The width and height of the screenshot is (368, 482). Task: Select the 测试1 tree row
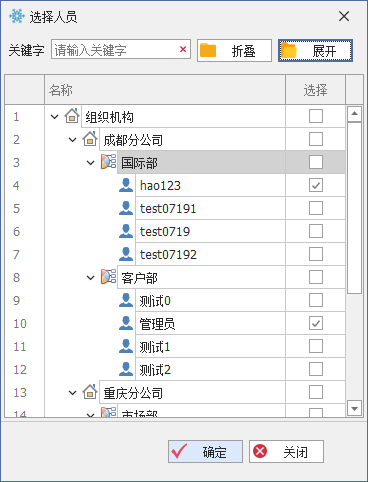(210, 347)
